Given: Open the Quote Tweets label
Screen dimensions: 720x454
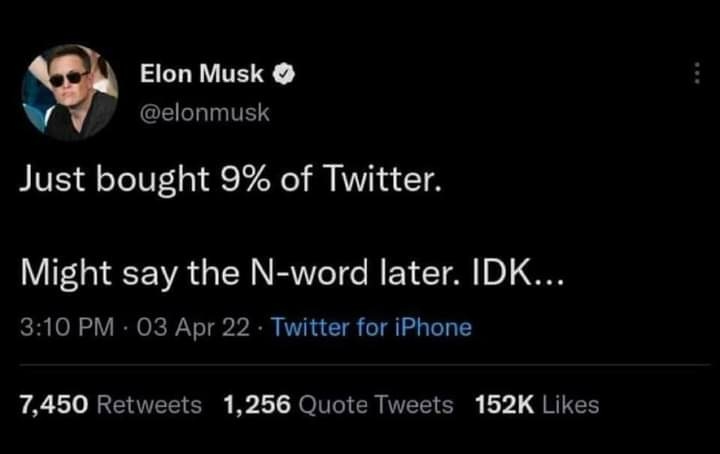Looking at the screenshot, I should [376, 404].
